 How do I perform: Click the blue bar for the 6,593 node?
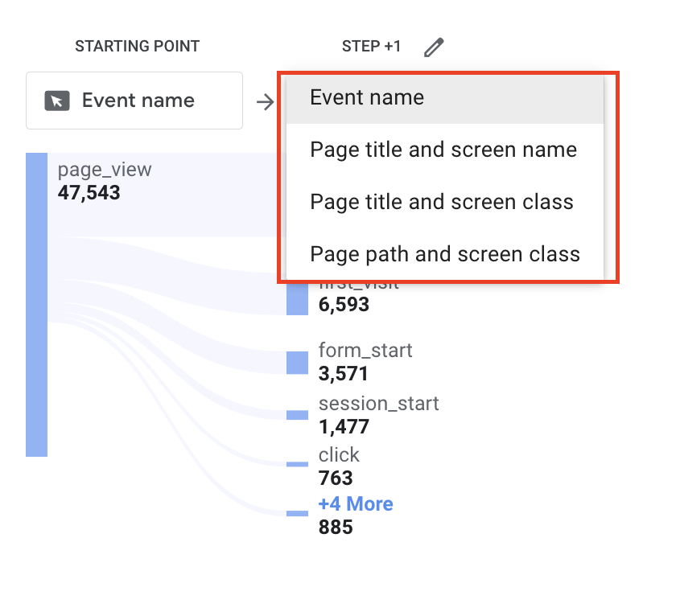click(297, 298)
